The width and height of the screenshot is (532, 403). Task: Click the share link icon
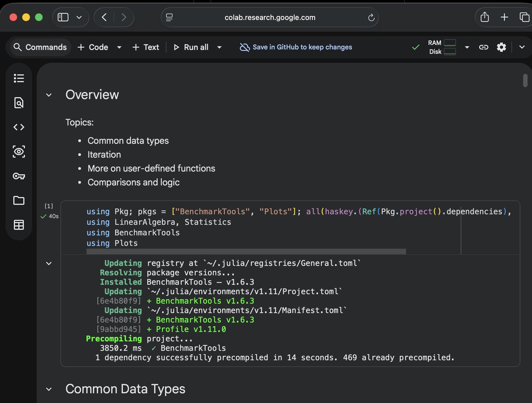pyautogui.click(x=484, y=47)
